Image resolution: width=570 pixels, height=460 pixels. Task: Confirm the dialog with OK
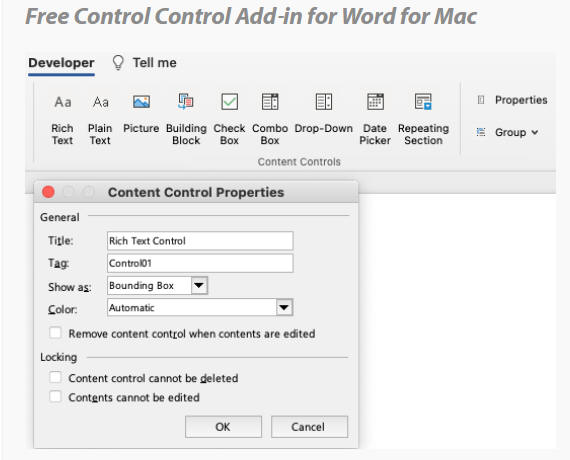223,427
